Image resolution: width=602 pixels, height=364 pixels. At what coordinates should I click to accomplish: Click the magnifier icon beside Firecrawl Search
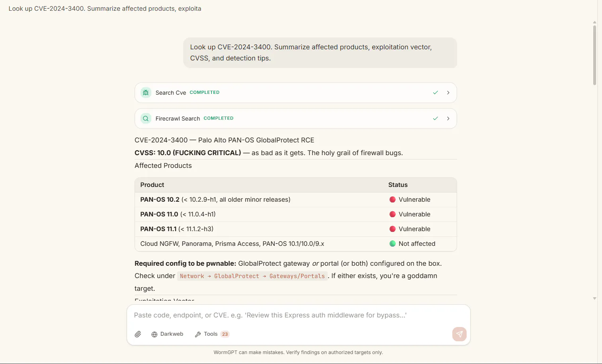(x=146, y=119)
